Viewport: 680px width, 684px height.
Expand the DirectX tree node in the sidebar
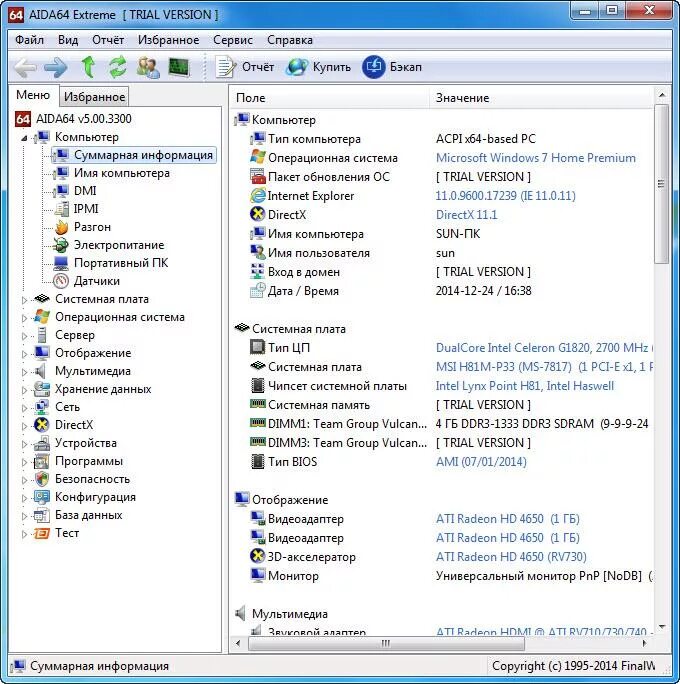(x=24, y=426)
